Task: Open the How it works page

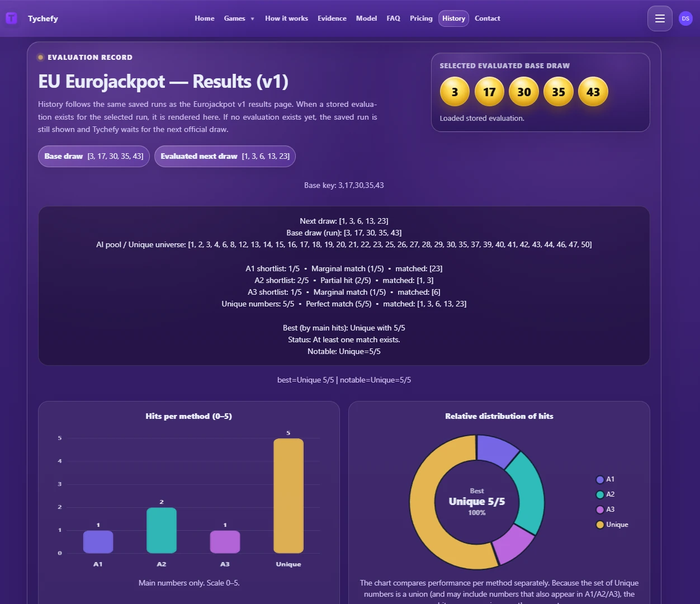Action: pos(286,18)
